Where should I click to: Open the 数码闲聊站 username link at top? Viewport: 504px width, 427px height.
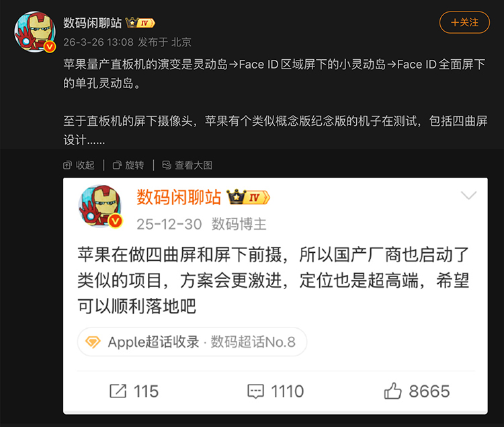coord(93,23)
